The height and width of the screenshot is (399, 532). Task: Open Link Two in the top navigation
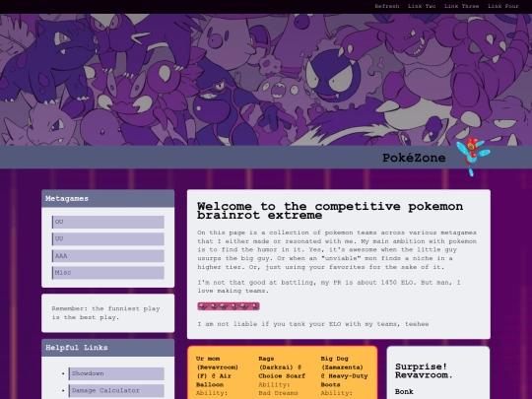coord(422,6)
